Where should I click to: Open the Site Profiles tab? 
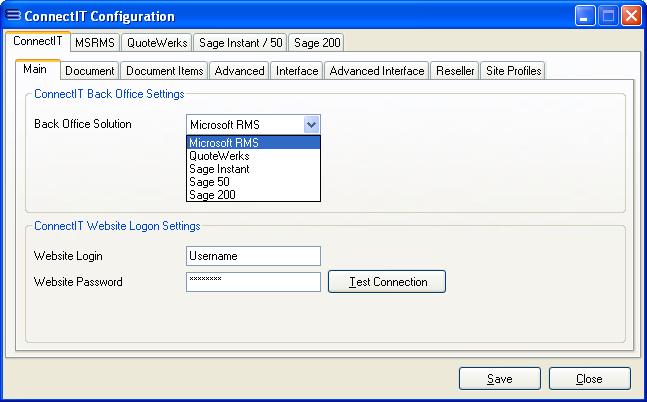[x=513, y=71]
